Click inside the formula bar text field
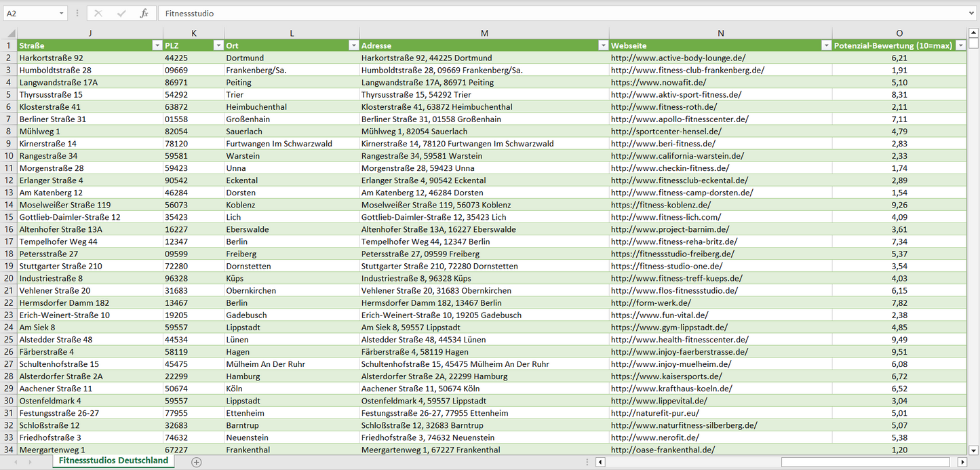The image size is (980, 470). [x=543, y=14]
